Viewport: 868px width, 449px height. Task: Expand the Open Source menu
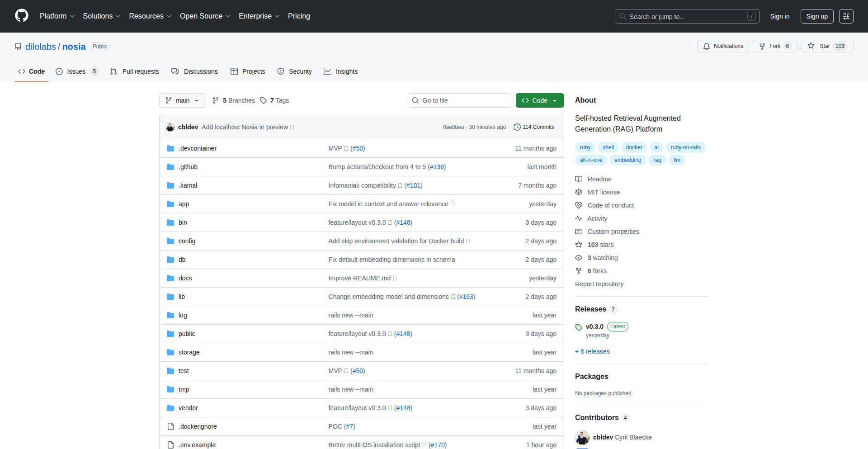pos(205,16)
